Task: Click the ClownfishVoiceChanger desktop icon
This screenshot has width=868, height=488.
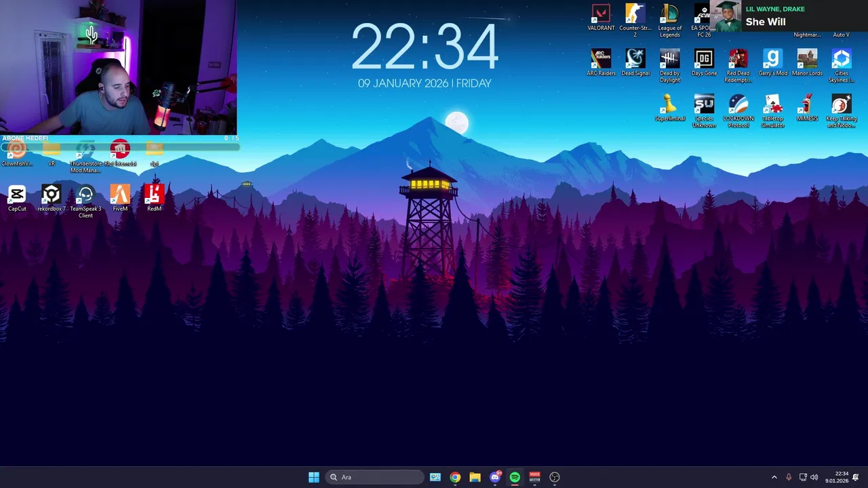Action: pos(17,153)
